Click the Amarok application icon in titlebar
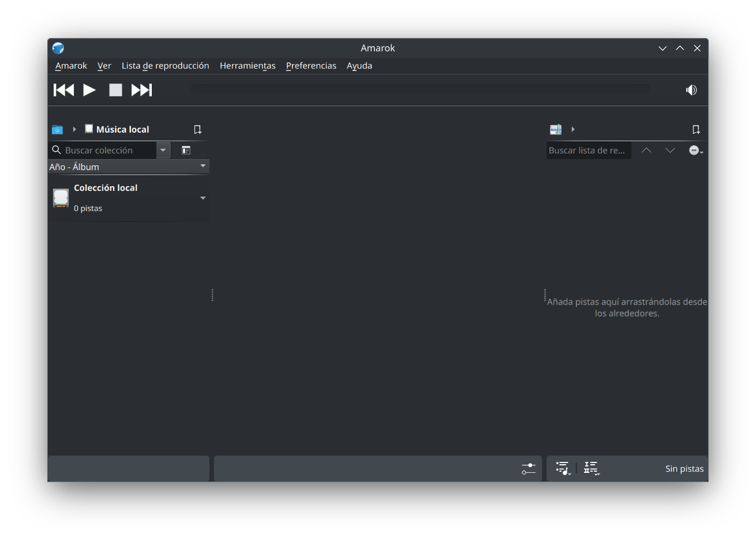The image size is (756, 538). pyautogui.click(x=58, y=48)
